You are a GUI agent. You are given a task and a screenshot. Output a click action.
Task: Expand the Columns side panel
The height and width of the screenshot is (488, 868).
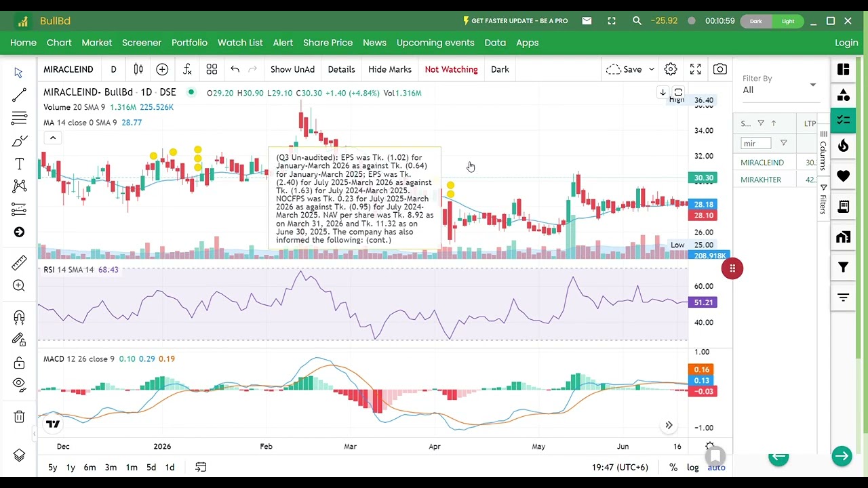point(823,150)
